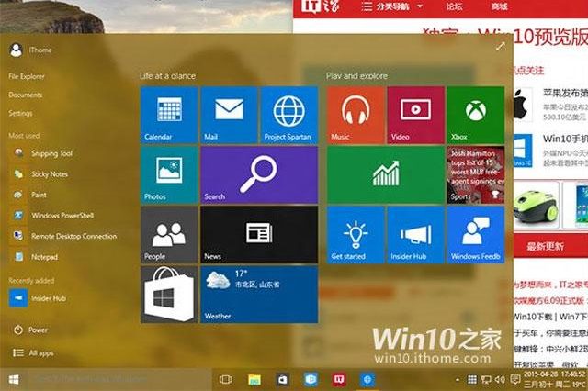Open the Weather tile
Image resolution: width=588 pixels, height=391 pixels.
[x=259, y=295]
